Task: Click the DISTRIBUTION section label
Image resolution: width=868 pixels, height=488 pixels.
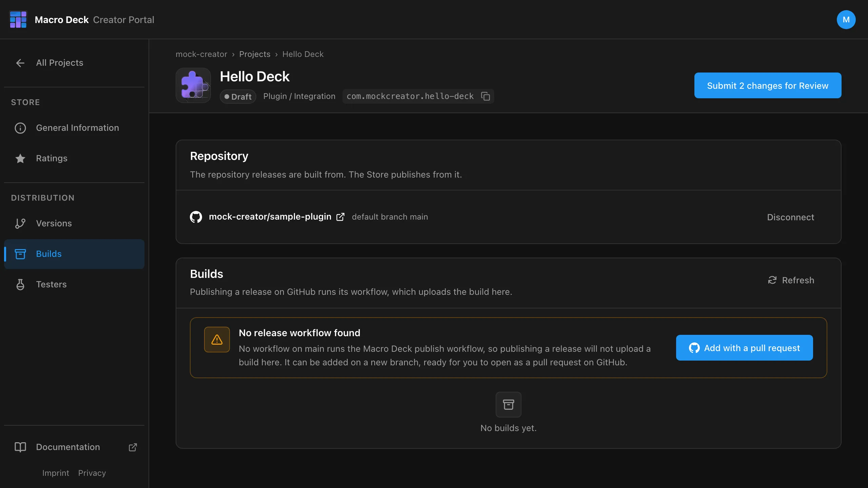Action: click(x=43, y=198)
